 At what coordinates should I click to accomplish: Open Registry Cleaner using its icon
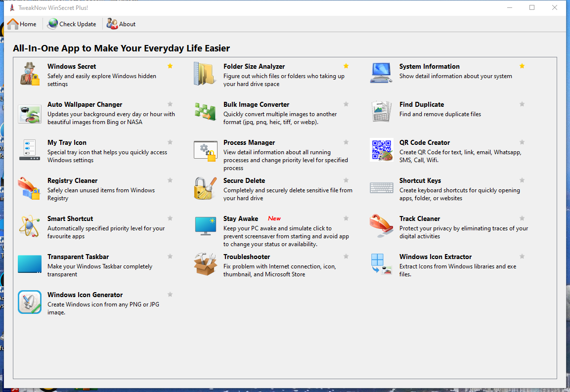(x=29, y=188)
